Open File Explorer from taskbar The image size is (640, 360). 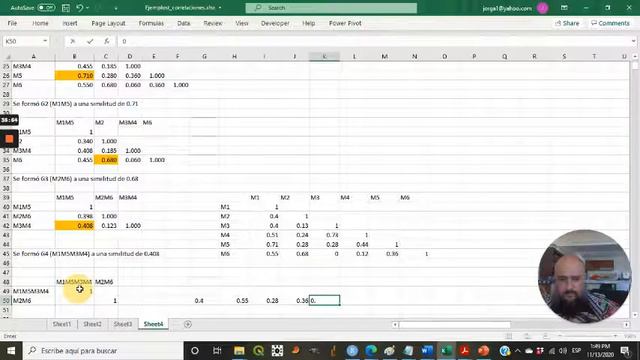click(x=239, y=351)
